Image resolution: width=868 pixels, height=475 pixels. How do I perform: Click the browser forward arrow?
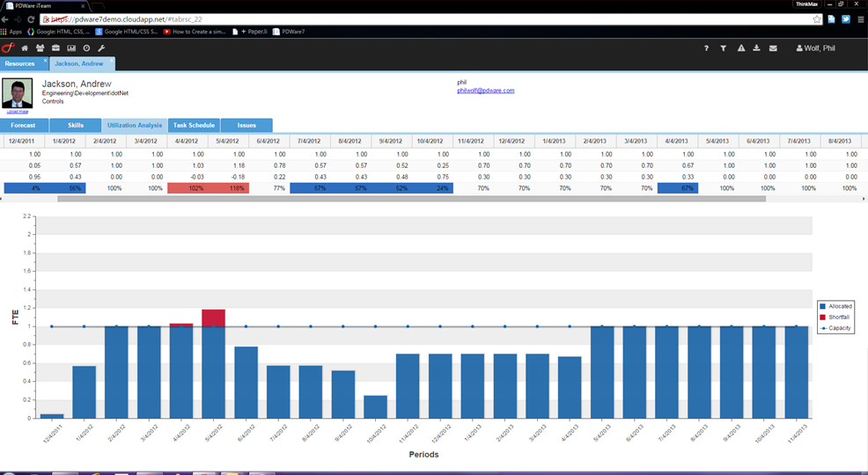(x=18, y=19)
